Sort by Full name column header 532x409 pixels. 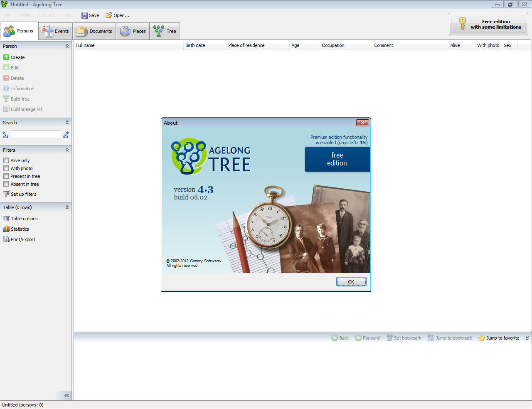click(129, 45)
